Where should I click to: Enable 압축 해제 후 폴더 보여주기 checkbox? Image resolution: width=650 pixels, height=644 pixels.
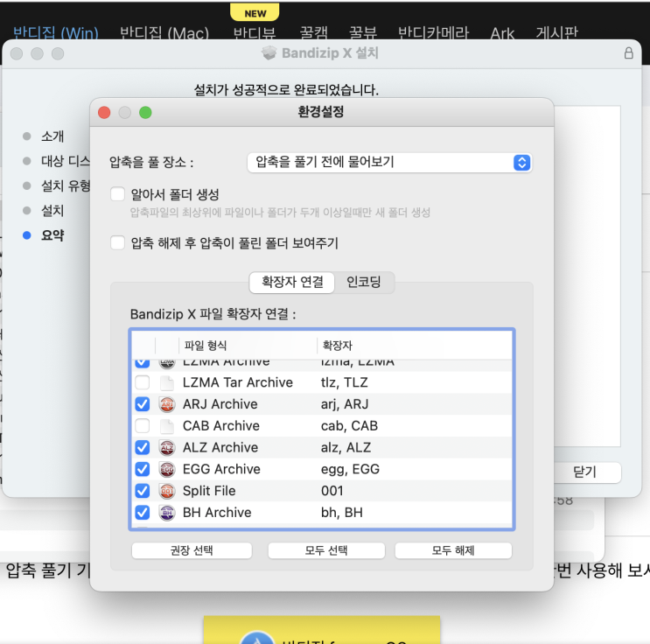[x=118, y=242]
